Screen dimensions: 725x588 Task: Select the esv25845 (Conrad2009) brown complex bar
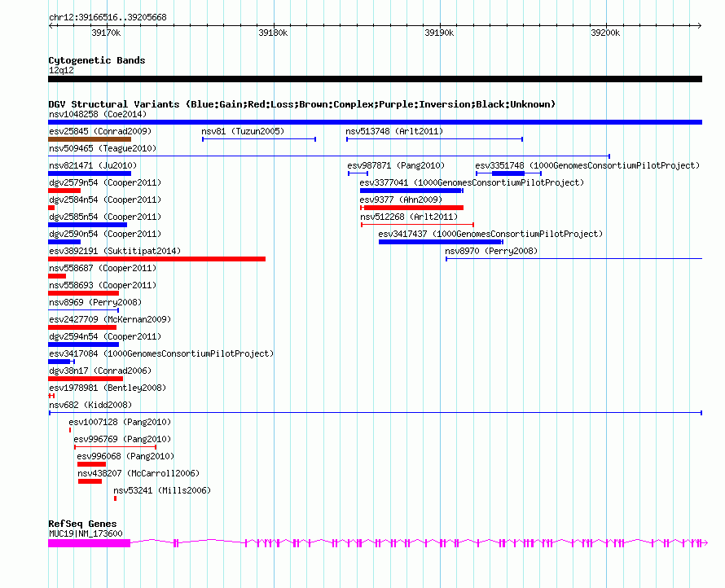tap(90, 139)
